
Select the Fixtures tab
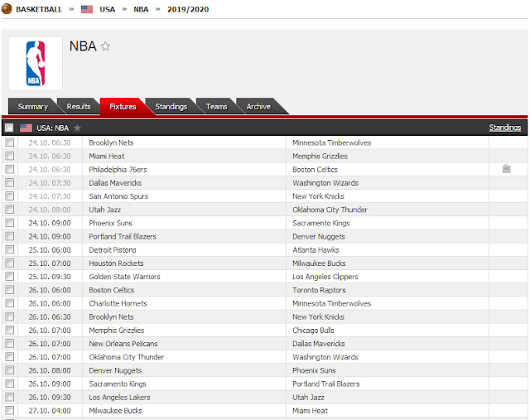123,107
